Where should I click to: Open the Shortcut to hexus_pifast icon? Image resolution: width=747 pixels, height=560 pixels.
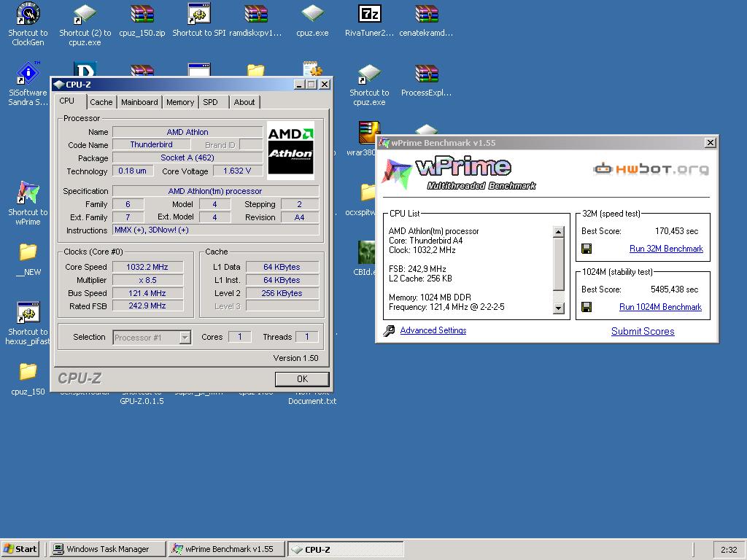pyautogui.click(x=28, y=313)
